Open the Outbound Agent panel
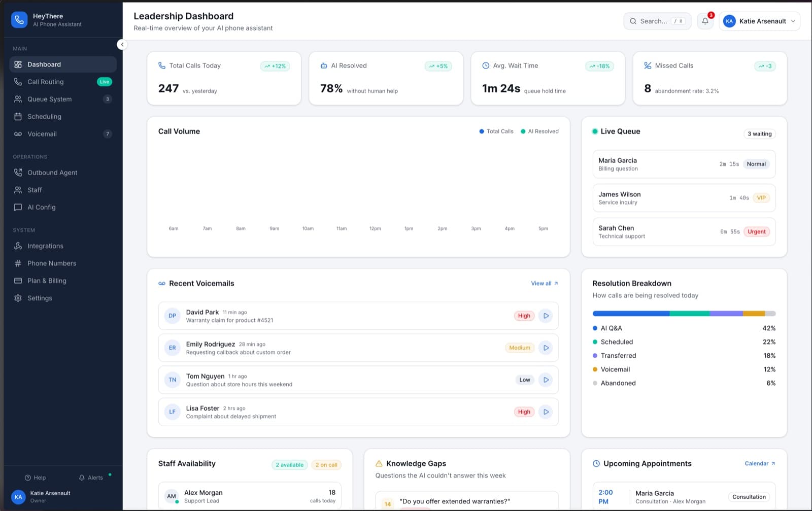The width and height of the screenshot is (812, 511). 52,173
